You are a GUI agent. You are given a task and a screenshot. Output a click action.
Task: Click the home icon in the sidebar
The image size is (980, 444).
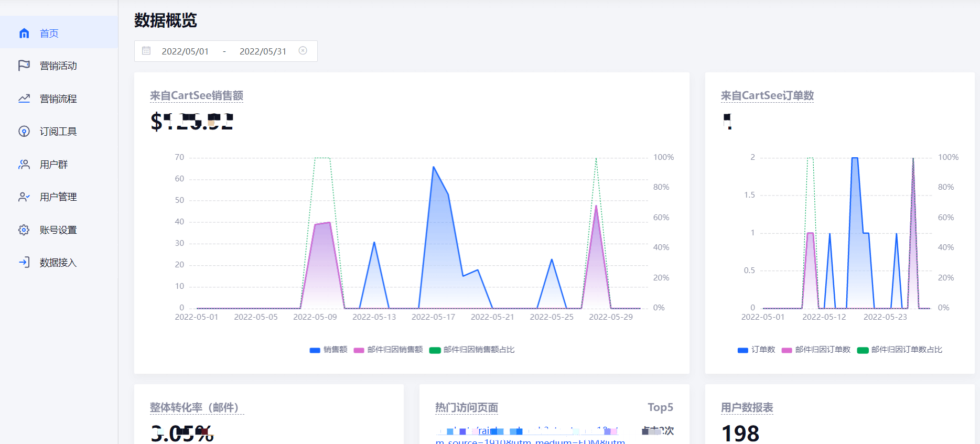[24, 33]
